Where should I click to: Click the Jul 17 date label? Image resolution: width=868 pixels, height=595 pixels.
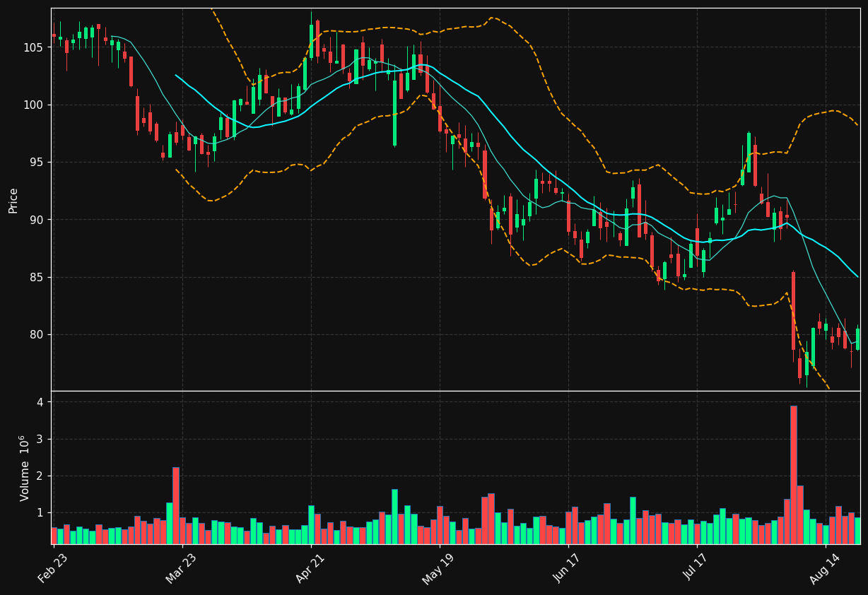(x=696, y=569)
